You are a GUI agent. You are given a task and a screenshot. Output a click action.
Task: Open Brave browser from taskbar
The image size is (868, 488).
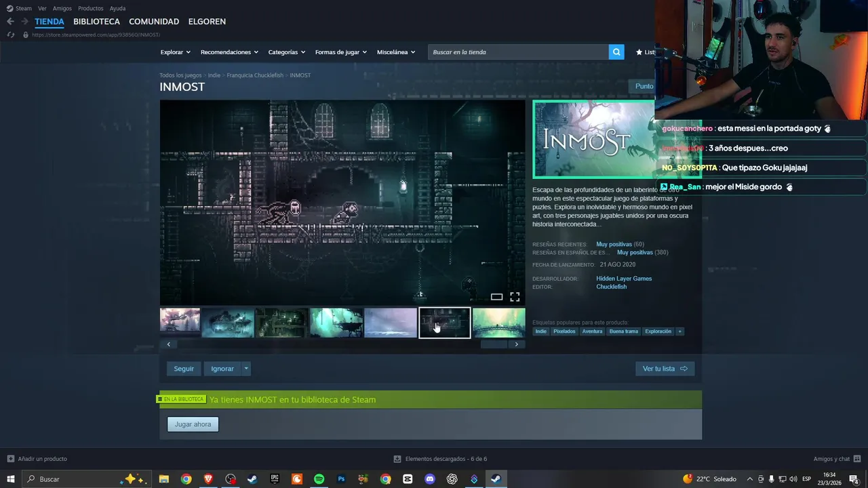(208, 479)
